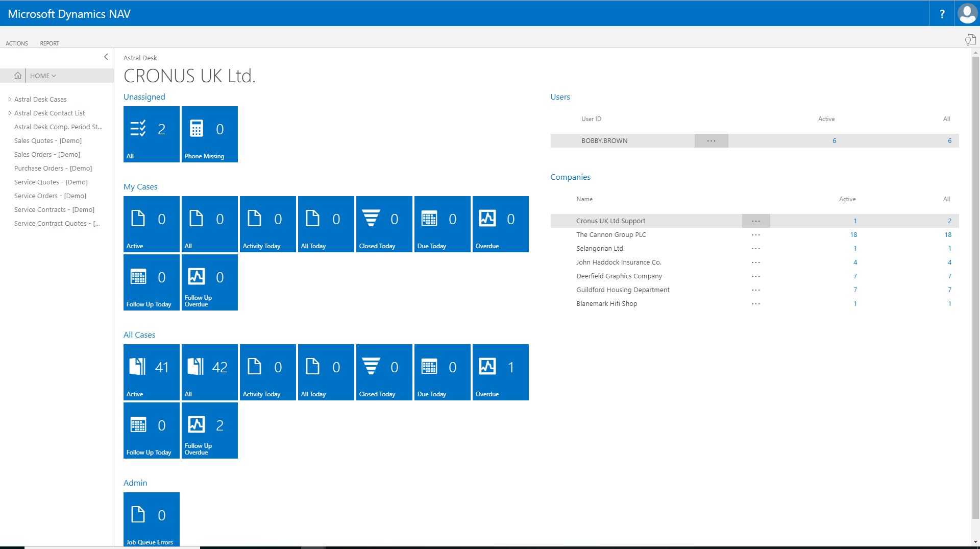
Task: Open the My Cases Closed Today tile
Action: pyautogui.click(x=384, y=224)
